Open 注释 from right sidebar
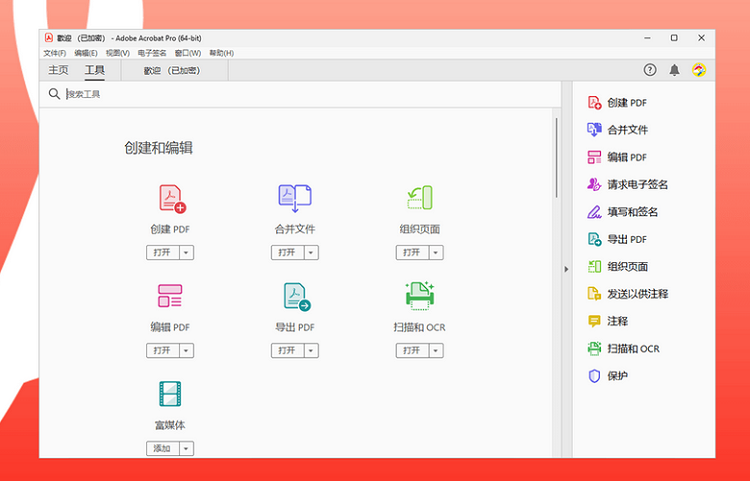 607,321
